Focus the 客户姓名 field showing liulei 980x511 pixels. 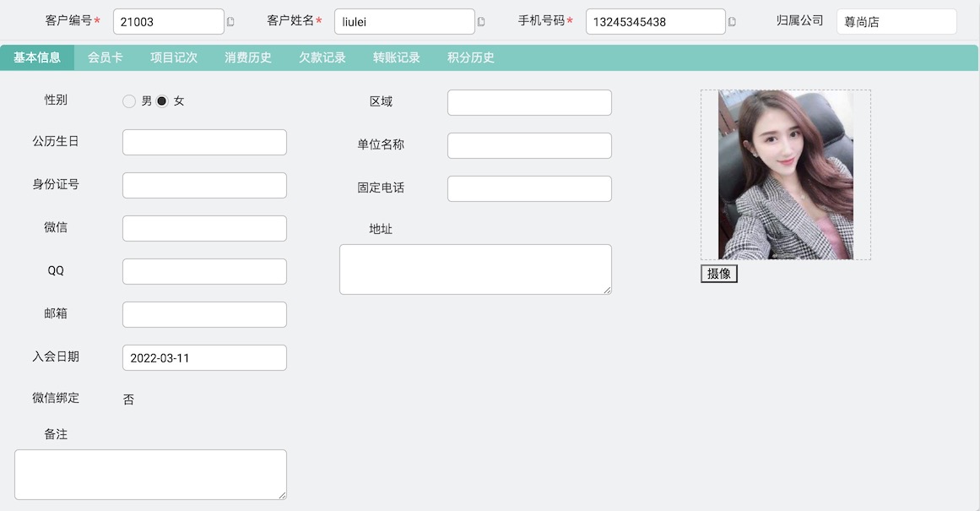[405, 22]
